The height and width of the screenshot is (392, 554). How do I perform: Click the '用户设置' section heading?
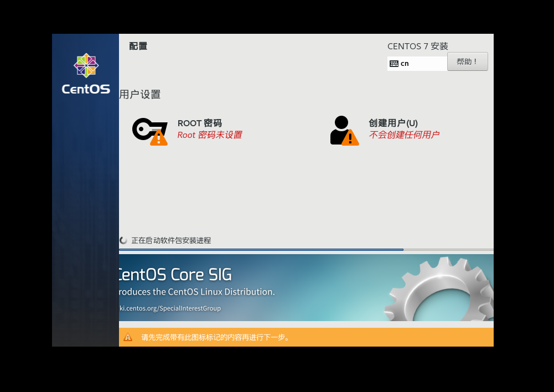pyautogui.click(x=140, y=94)
